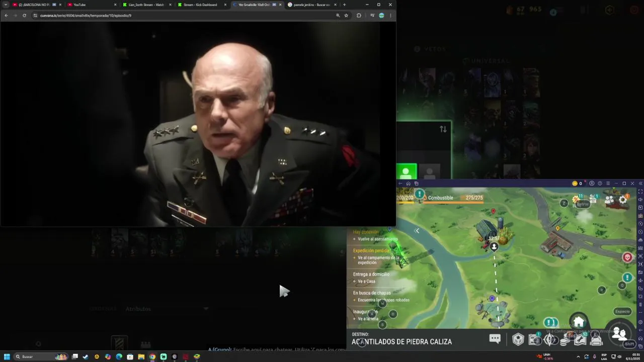Click the sort arrows icon in background game
Viewport: 644px width, 362px height.
tap(443, 129)
